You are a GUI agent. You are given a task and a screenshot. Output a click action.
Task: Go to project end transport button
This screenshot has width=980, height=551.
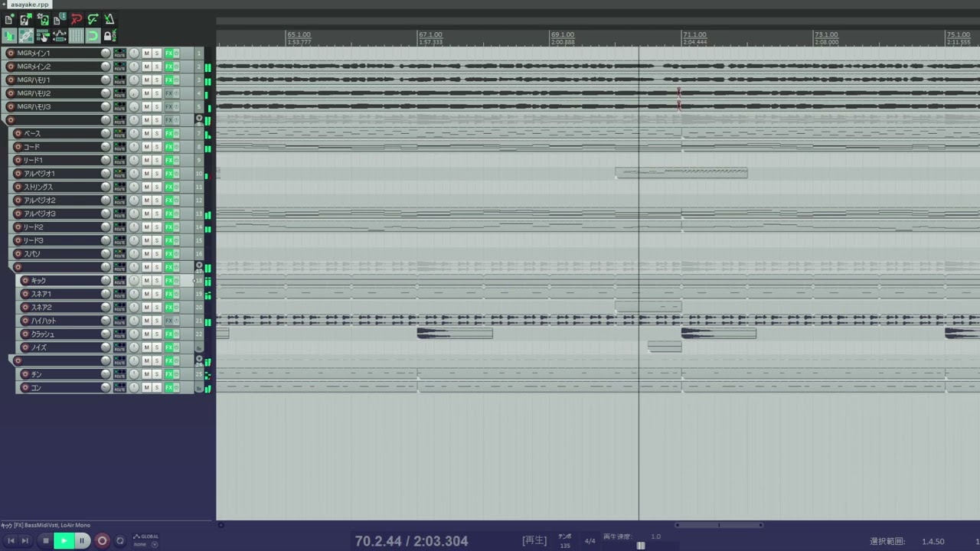point(24,541)
